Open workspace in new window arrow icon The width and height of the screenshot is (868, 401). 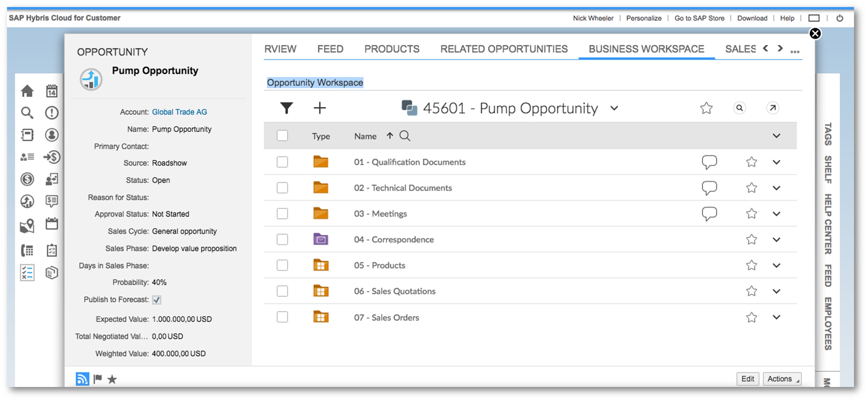pyautogui.click(x=773, y=108)
